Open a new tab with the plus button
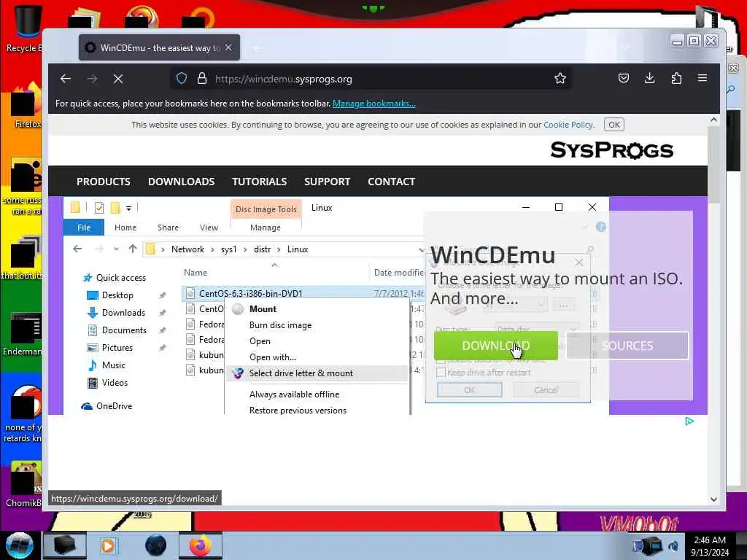The width and height of the screenshot is (747, 560). (x=256, y=48)
